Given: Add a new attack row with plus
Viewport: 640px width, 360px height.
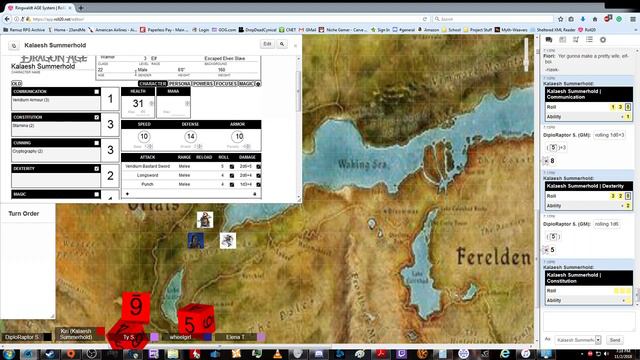Looking at the screenshot, I should coord(127,194).
